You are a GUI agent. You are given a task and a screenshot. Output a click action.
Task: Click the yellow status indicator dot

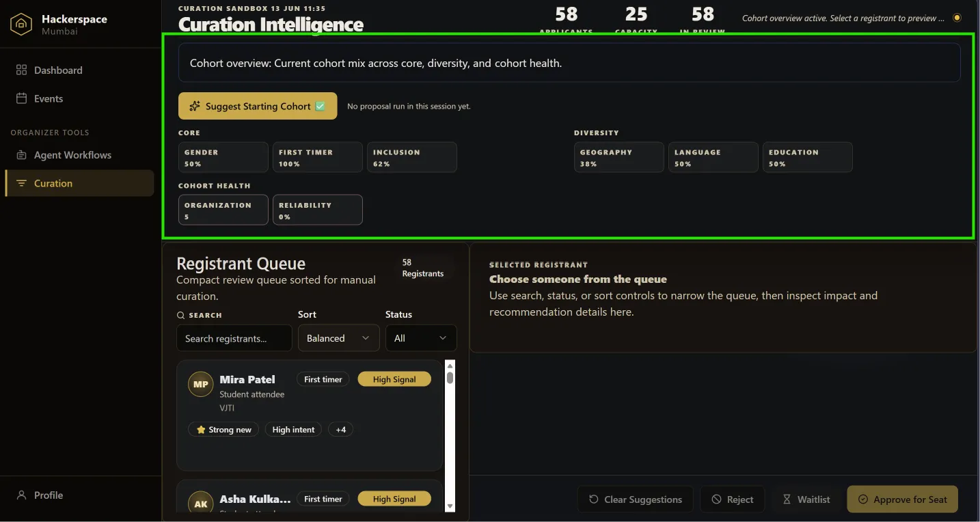click(957, 18)
